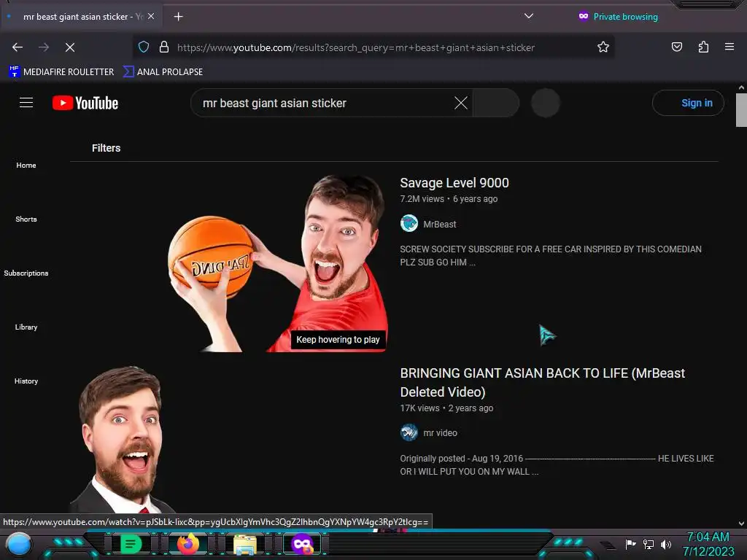This screenshot has height=560, width=747.
Task: Open the Firefox application menu
Action: coord(729,47)
